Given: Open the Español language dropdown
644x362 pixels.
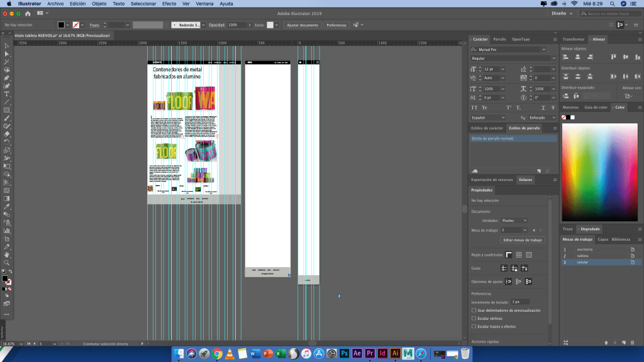Looking at the screenshot, I should [x=489, y=118].
